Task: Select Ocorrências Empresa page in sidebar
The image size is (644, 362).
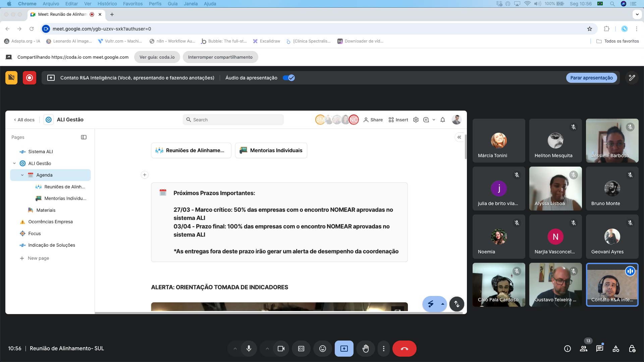Action: click(x=50, y=222)
